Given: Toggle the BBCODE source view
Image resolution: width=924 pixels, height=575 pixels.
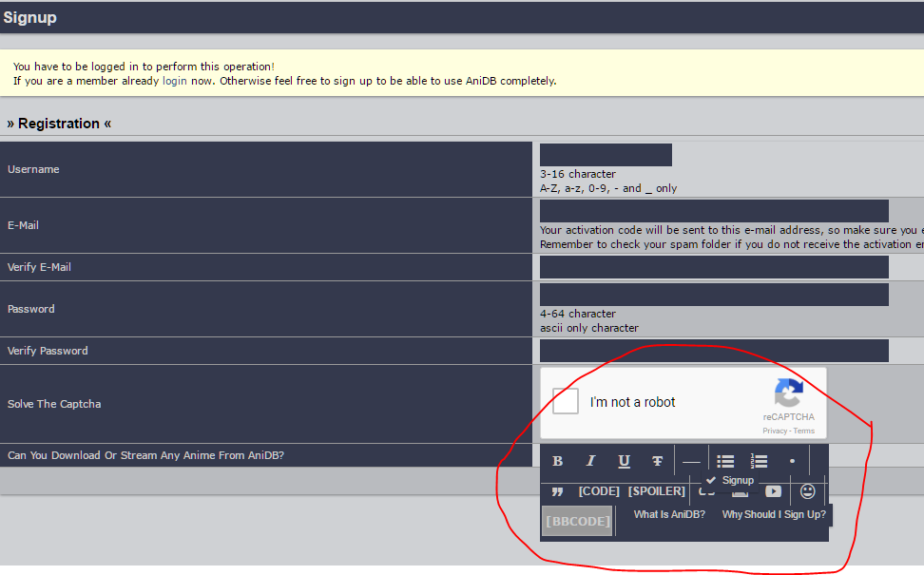Looking at the screenshot, I should [x=576, y=521].
